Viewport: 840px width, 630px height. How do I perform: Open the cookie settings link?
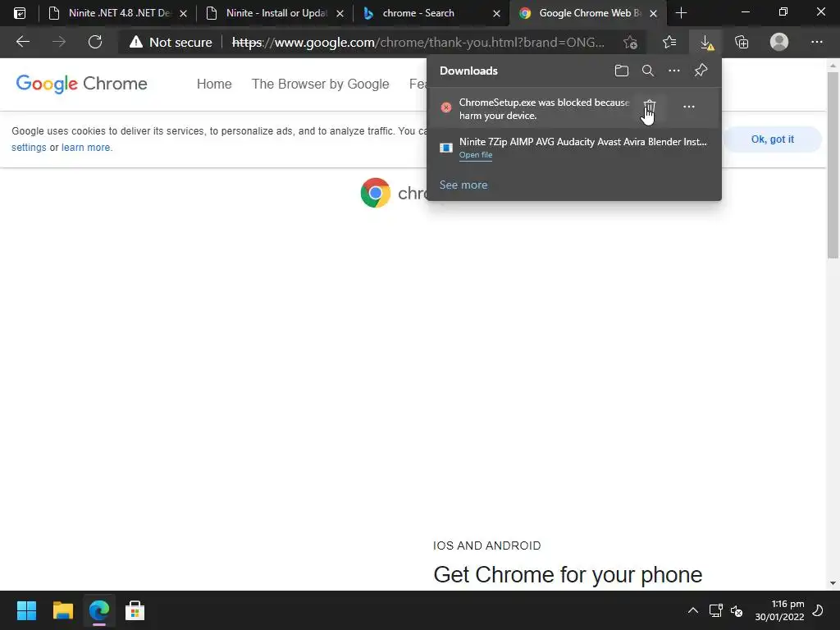pyautogui.click(x=29, y=148)
